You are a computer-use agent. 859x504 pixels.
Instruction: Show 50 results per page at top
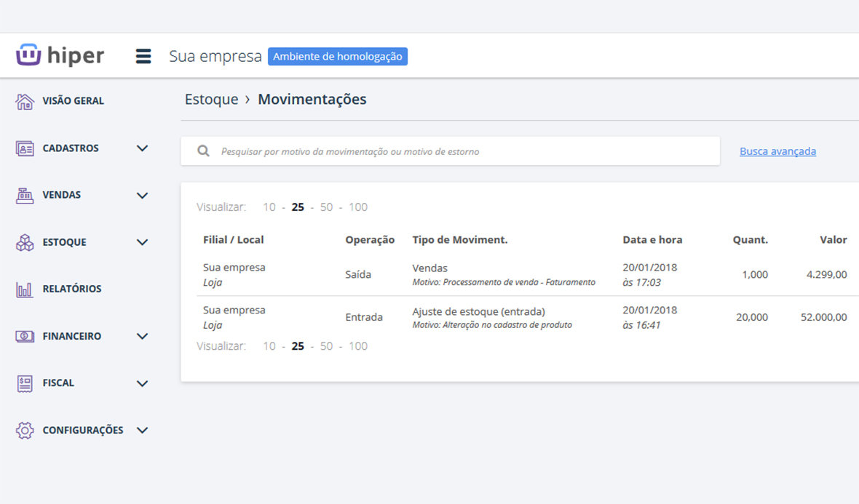tap(326, 207)
